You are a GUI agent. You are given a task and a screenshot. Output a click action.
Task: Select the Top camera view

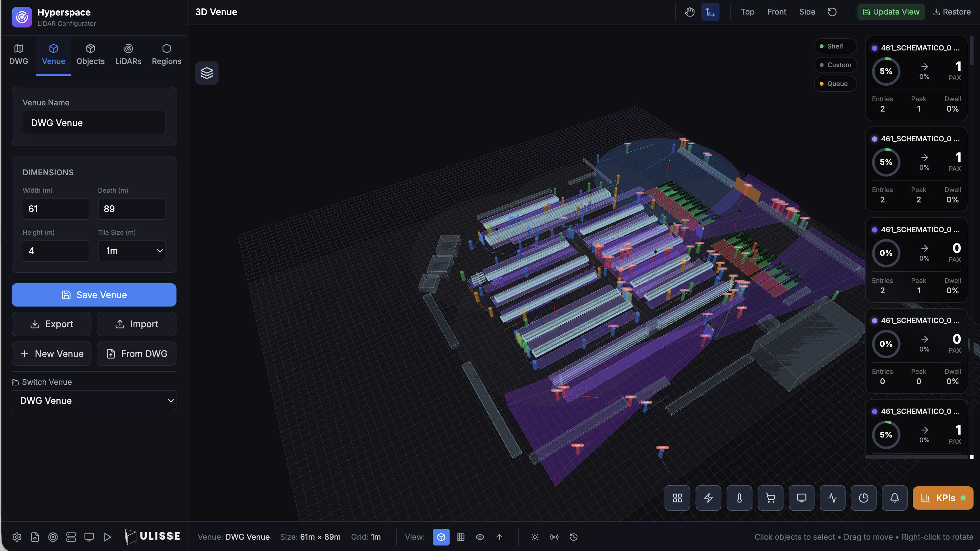(747, 12)
